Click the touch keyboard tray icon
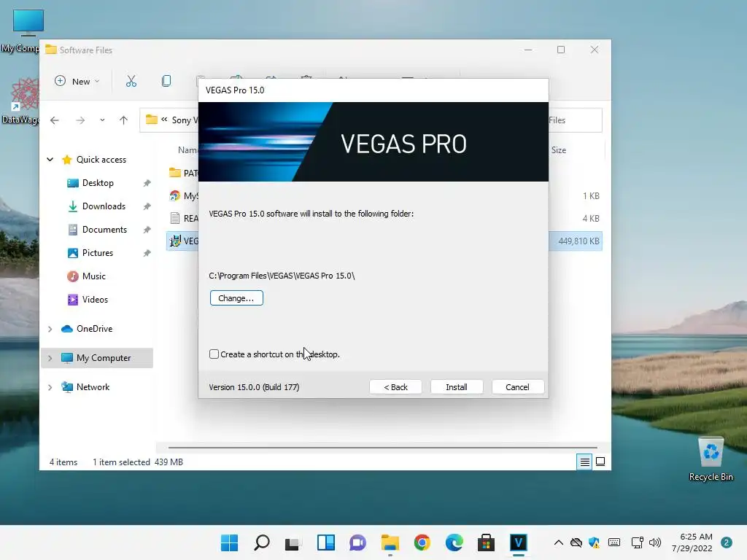The height and width of the screenshot is (560, 747). pyautogui.click(x=614, y=542)
